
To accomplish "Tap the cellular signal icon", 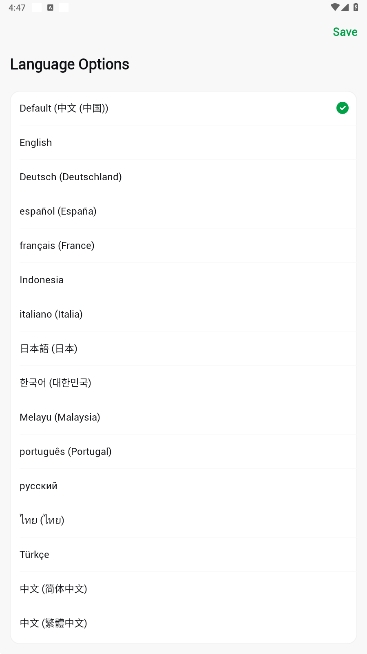I will click(345, 7).
